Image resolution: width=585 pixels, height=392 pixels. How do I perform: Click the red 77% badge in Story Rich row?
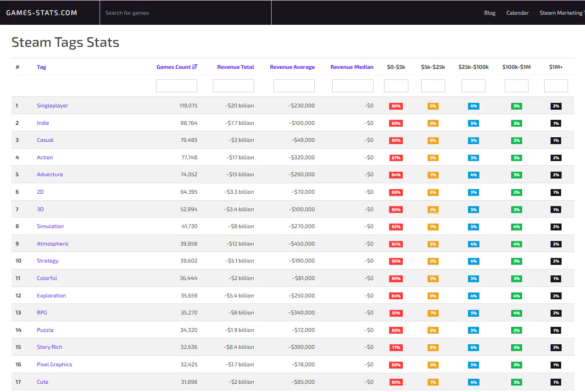pos(396,347)
